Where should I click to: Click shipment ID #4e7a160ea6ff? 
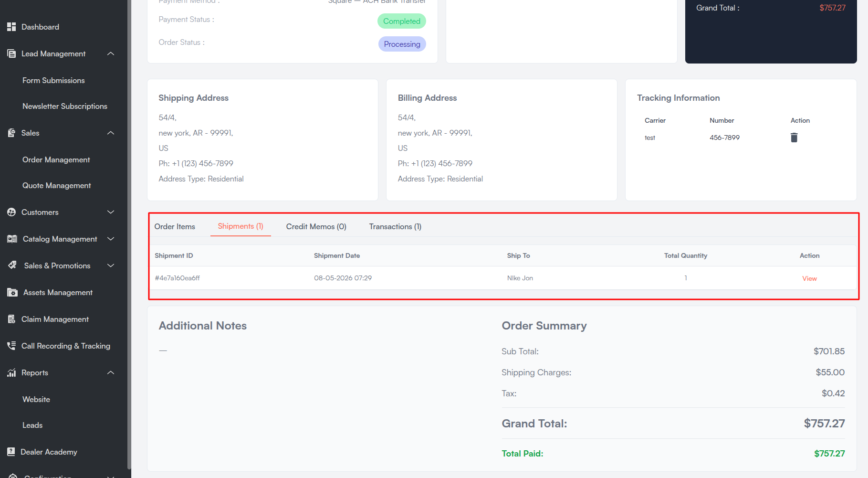[x=178, y=278]
